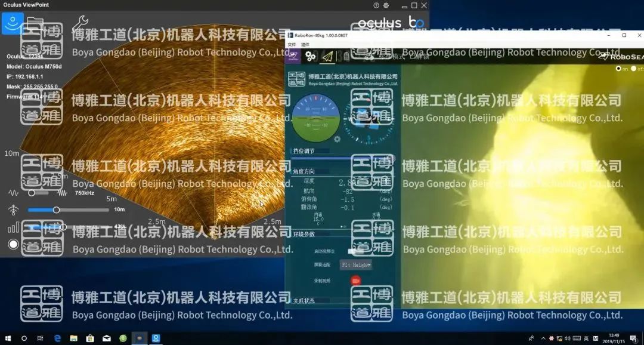
Task: Open the double-gear settings icon in RoboRov
Action: [311, 57]
